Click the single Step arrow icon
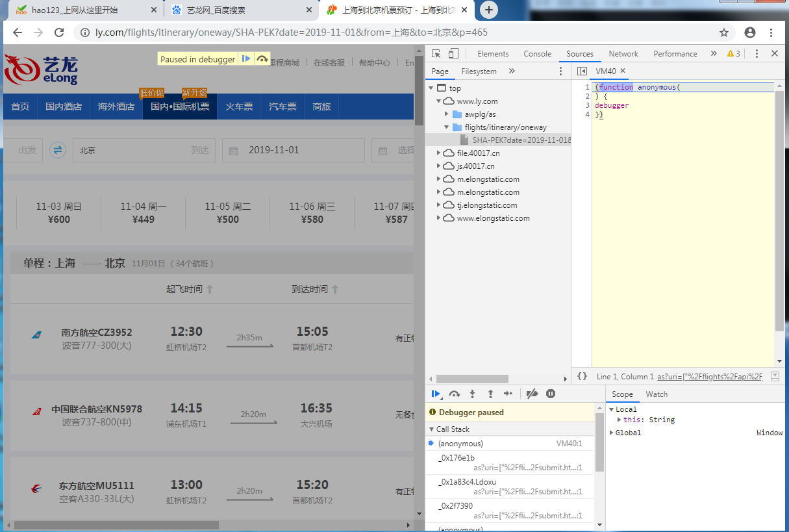The height and width of the screenshot is (532, 789). tap(508, 394)
